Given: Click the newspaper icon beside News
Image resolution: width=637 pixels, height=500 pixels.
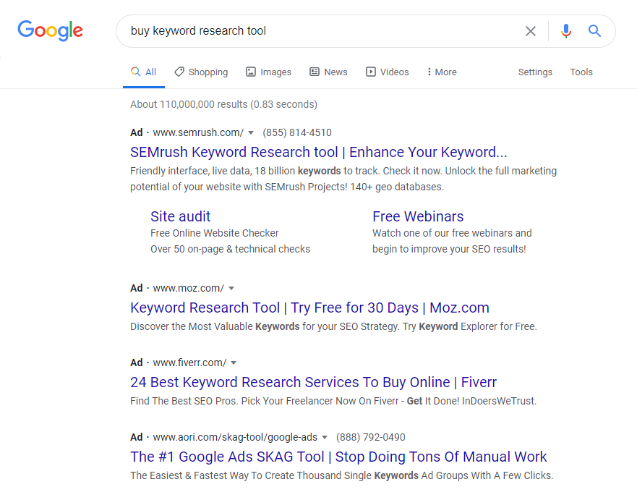Looking at the screenshot, I should pyautogui.click(x=314, y=72).
